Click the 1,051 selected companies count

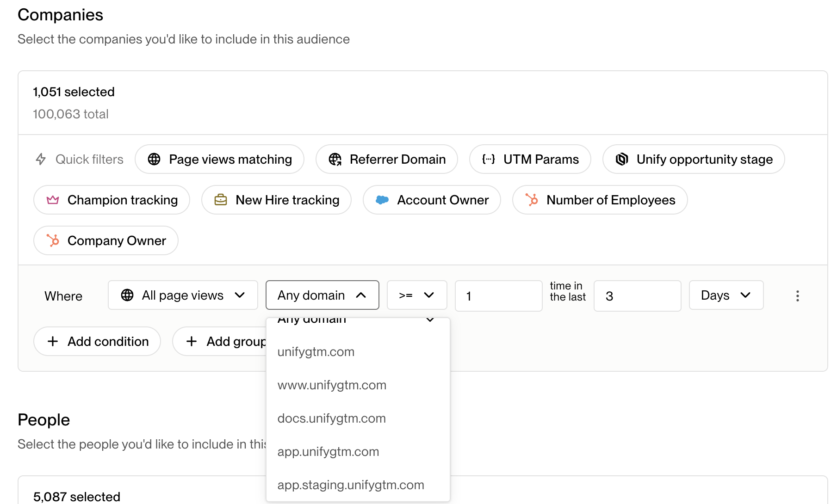[x=74, y=92]
